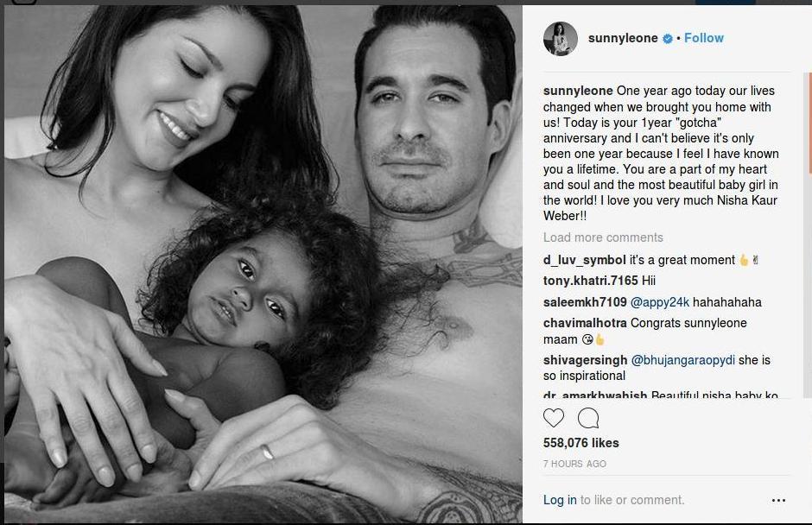The width and height of the screenshot is (812, 525).
Task: Open sunnyleone username in header
Action: 623,38
